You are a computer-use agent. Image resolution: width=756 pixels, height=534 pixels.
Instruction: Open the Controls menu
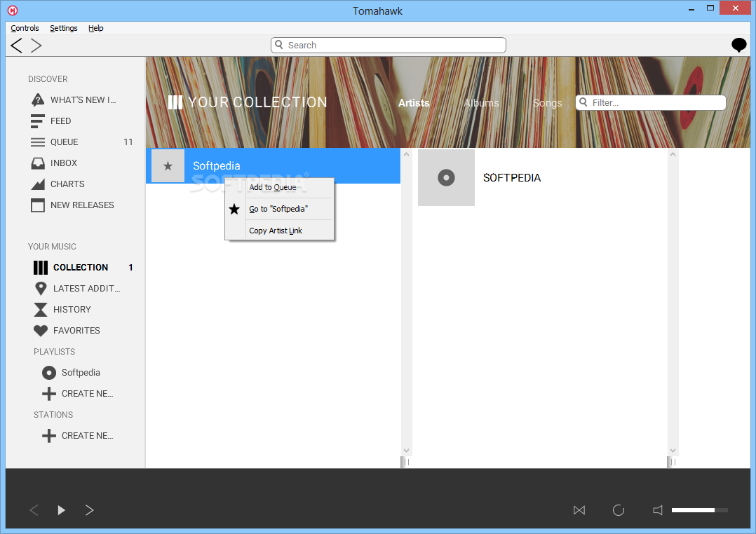25,28
